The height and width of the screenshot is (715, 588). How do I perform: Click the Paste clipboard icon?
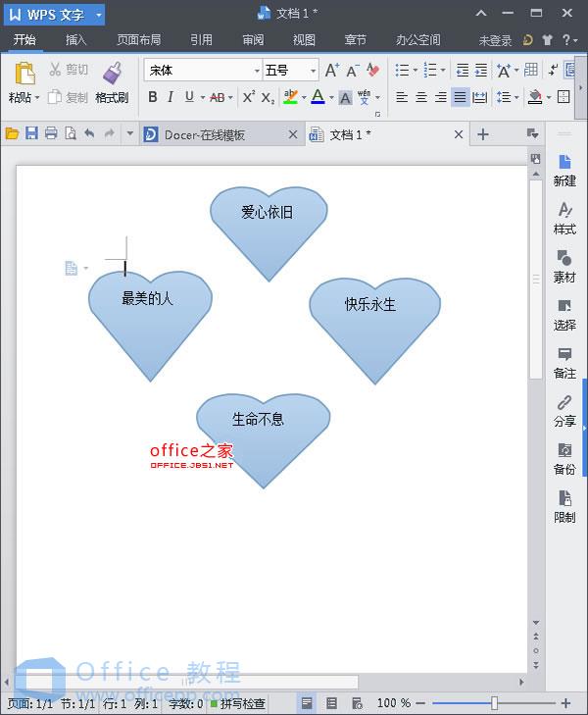tap(24, 73)
